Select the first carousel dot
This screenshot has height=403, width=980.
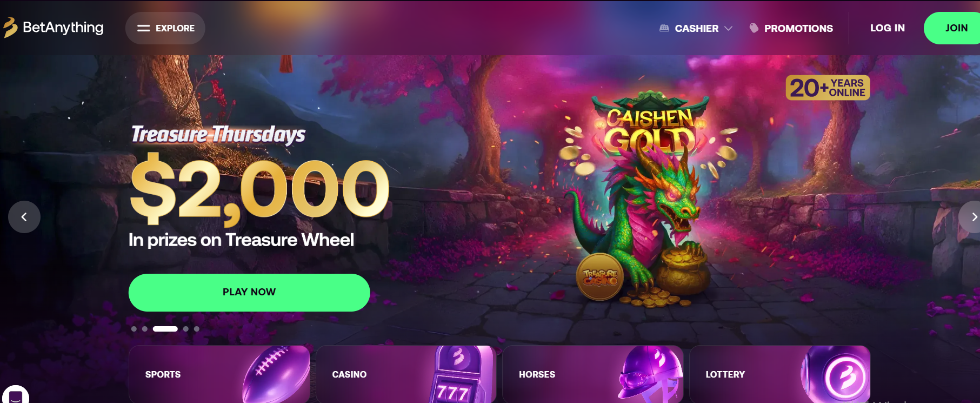pos(134,329)
